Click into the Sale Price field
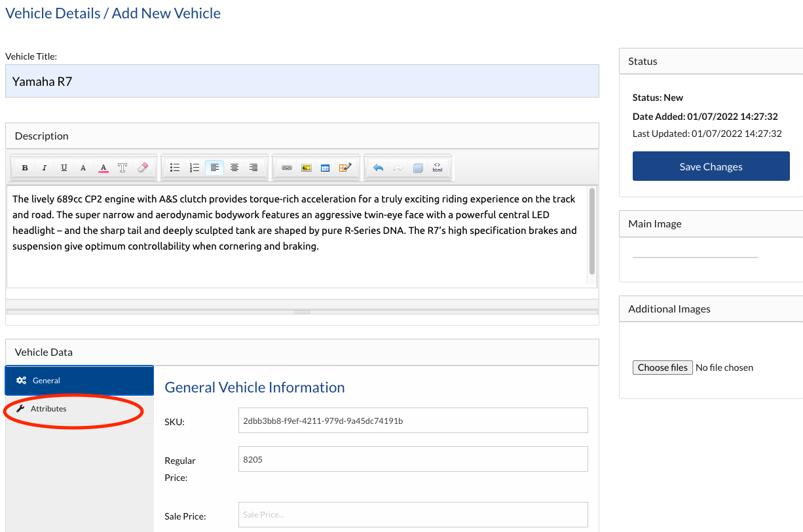This screenshot has width=803, height=532. pos(413,515)
